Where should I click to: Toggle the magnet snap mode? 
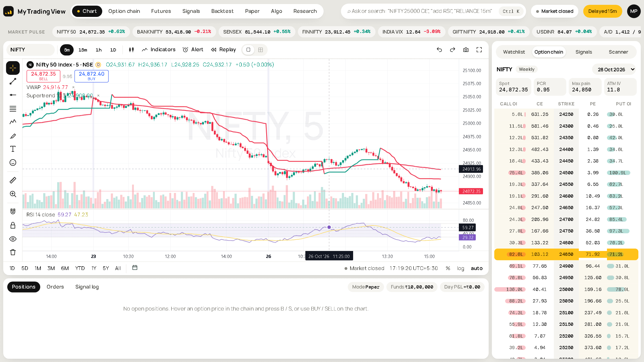(x=13, y=212)
